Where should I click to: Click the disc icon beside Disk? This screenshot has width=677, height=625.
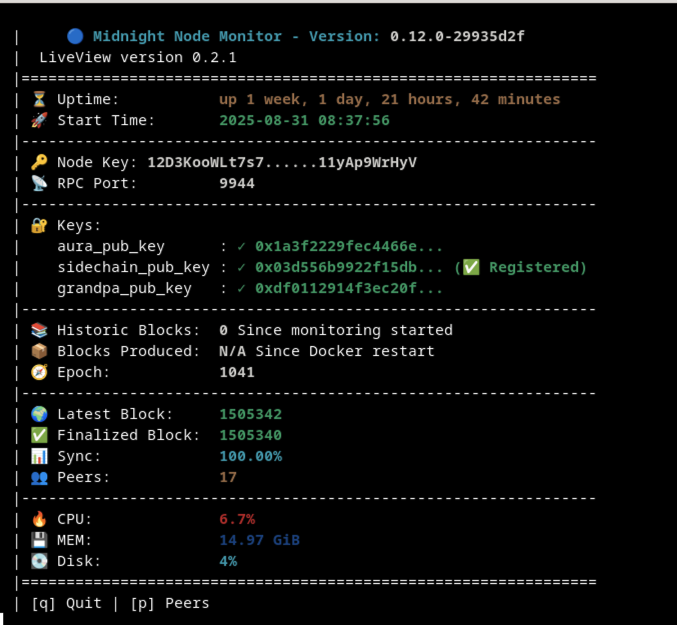coord(39,561)
